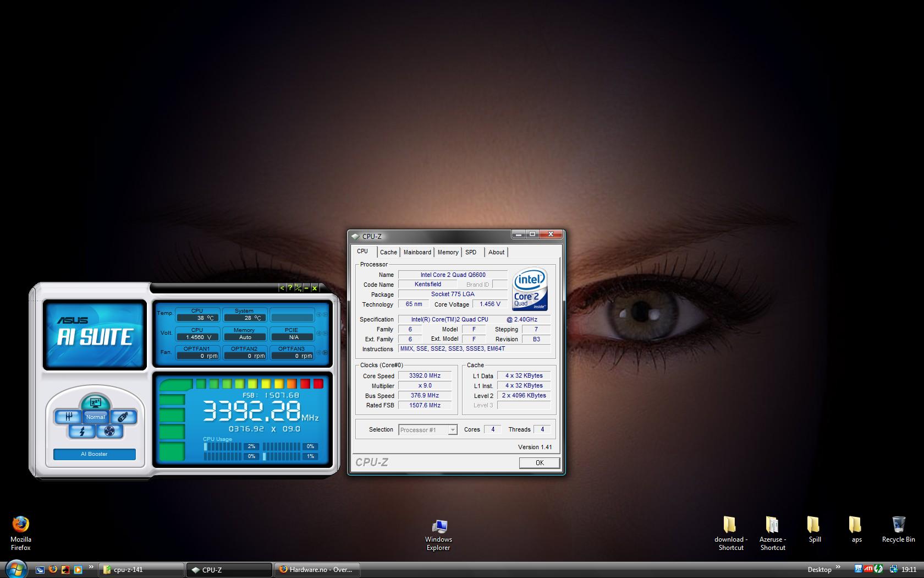Select the AI Booster lightning bolt icon
Image resolution: width=924 pixels, height=578 pixels.
82,432
